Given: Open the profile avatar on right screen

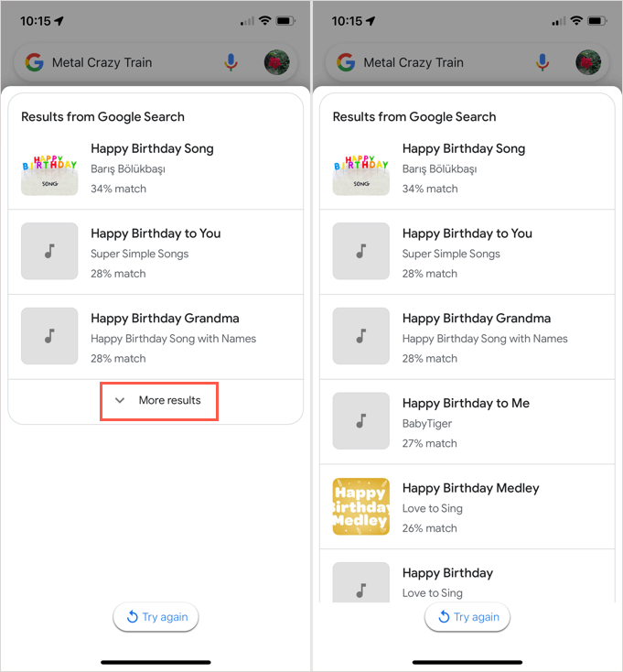Looking at the screenshot, I should point(588,62).
